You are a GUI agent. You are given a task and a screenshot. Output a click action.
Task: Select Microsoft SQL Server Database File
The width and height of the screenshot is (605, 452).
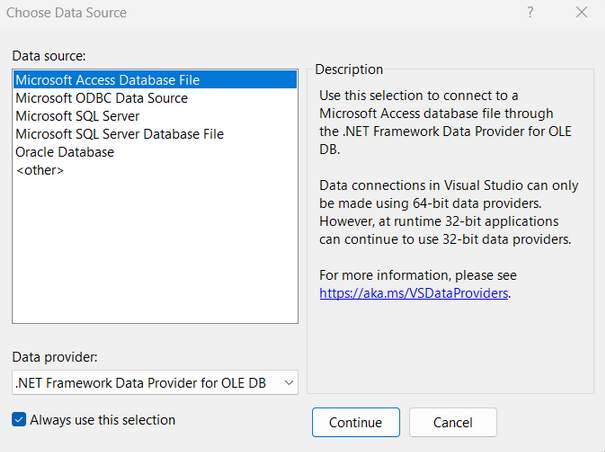[x=119, y=134]
